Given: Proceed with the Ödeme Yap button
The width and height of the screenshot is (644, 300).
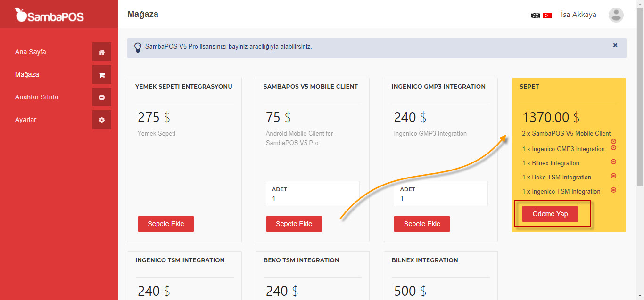Looking at the screenshot, I should pos(550,214).
